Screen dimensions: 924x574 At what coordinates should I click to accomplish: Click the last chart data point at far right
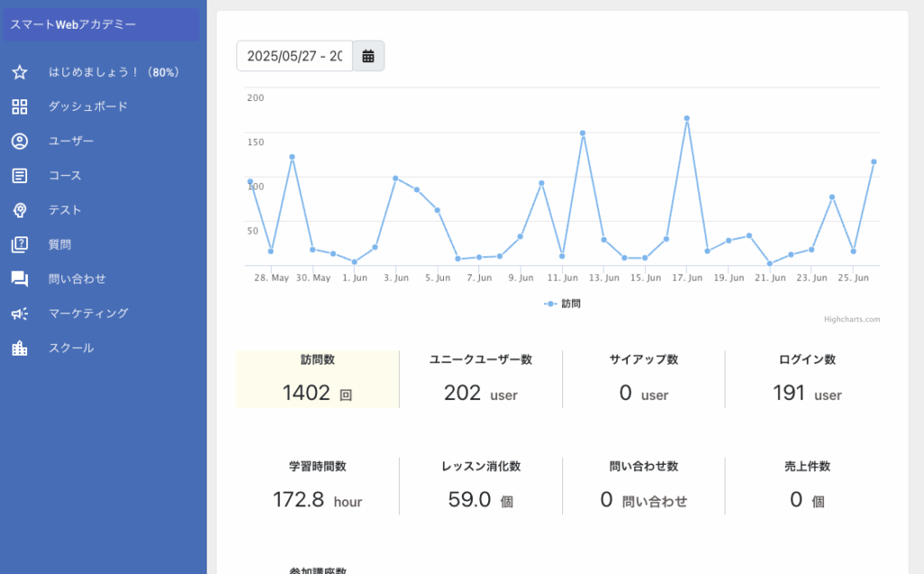(873, 162)
